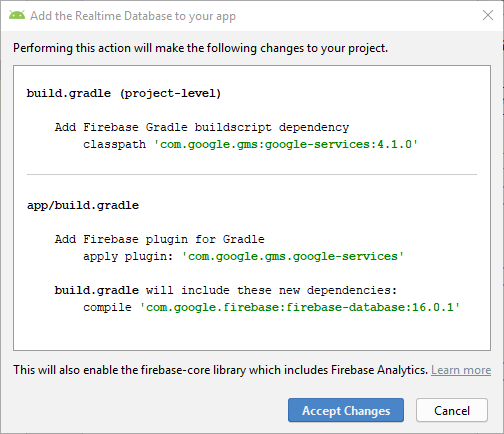
Task: Click the apply plugin google-services line
Action: [243, 256]
